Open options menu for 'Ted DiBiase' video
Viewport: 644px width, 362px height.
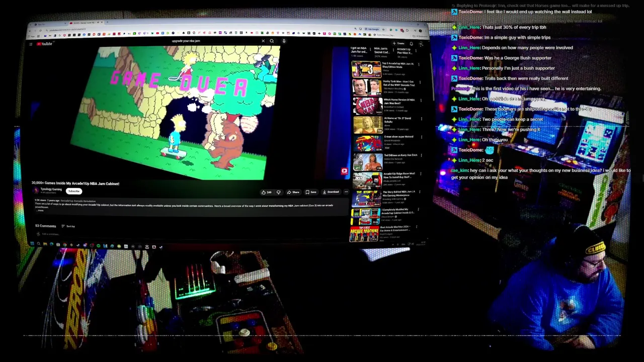pyautogui.click(x=421, y=156)
